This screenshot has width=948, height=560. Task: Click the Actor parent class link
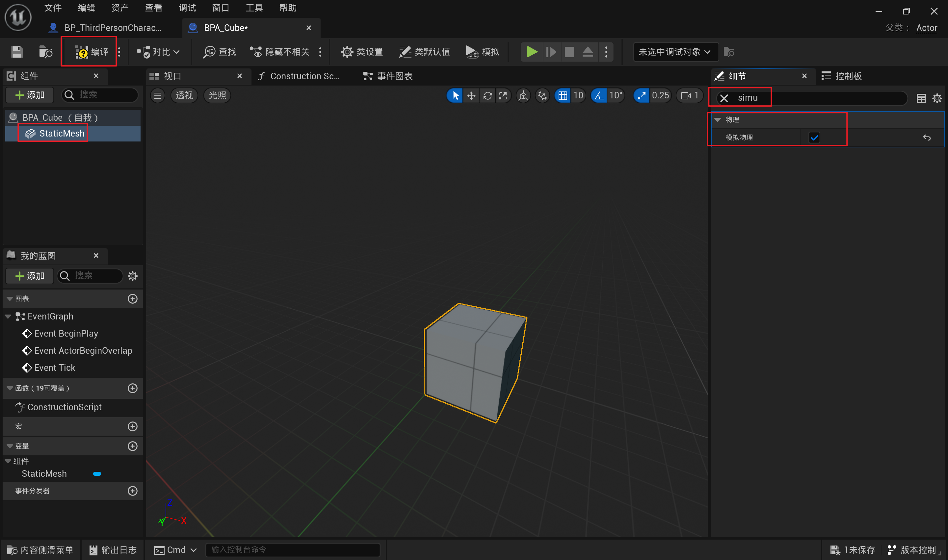(927, 28)
